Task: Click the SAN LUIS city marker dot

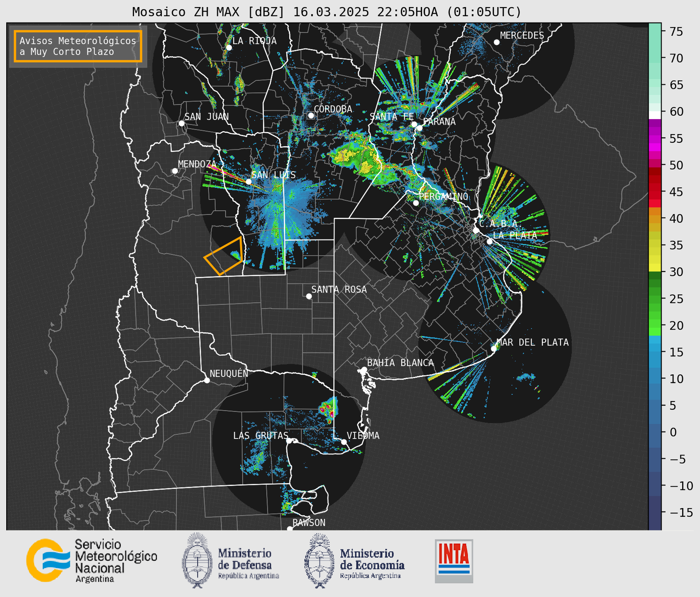Action: click(x=249, y=181)
